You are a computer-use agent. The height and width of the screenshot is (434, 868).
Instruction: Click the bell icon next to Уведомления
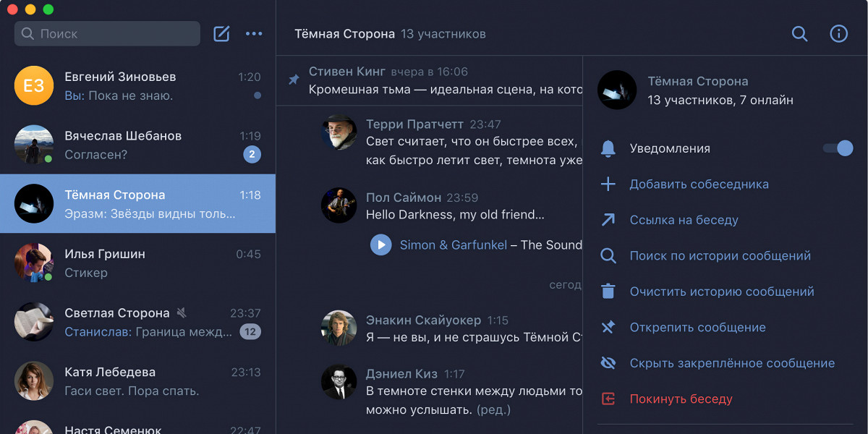[x=608, y=148]
